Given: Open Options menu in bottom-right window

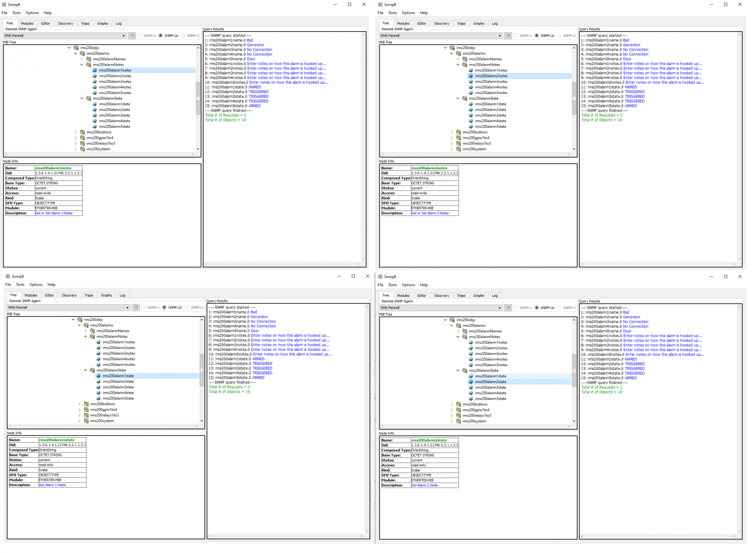Looking at the screenshot, I should pyautogui.click(x=408, y=285).
